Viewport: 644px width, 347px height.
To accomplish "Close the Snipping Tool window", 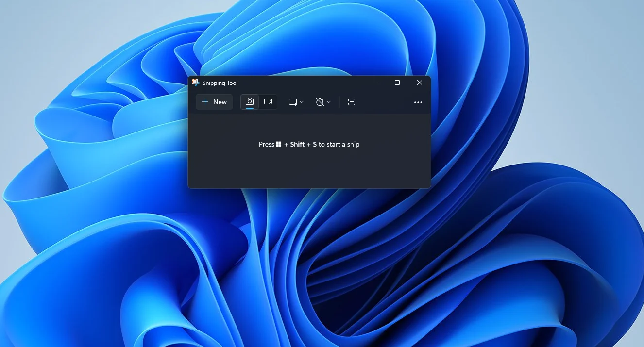I will click(x=420, y=83).
